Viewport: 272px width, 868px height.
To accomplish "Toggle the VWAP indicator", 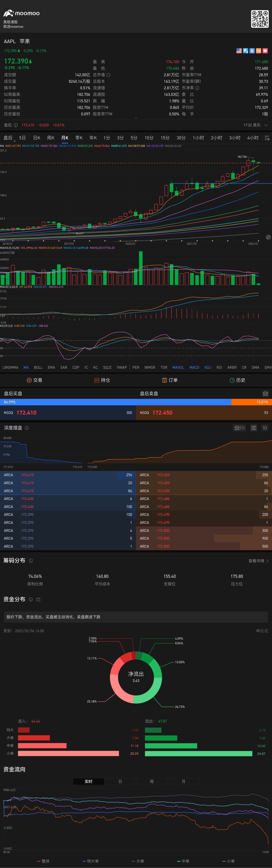I will coord(122,367).
